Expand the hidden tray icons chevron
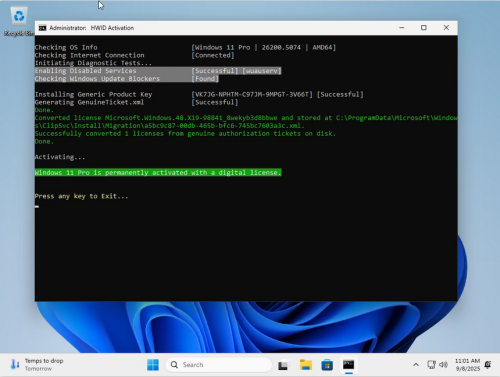This screenshot has width=500, height=377. (x=416, y=365)
